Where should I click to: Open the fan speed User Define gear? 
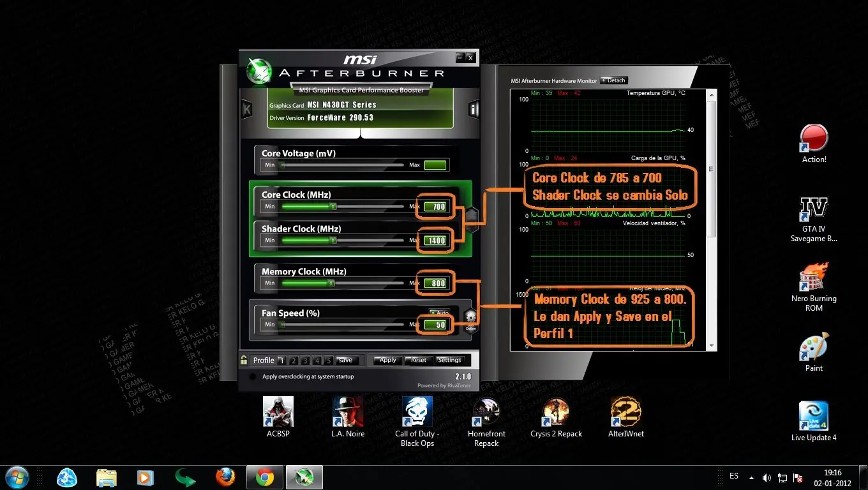coord(470,319)
